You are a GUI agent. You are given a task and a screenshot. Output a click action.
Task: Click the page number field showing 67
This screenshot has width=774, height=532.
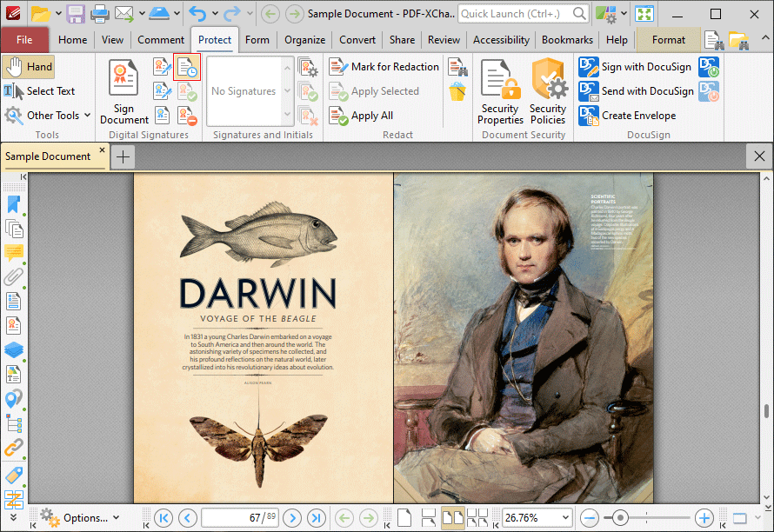point(240,518)
